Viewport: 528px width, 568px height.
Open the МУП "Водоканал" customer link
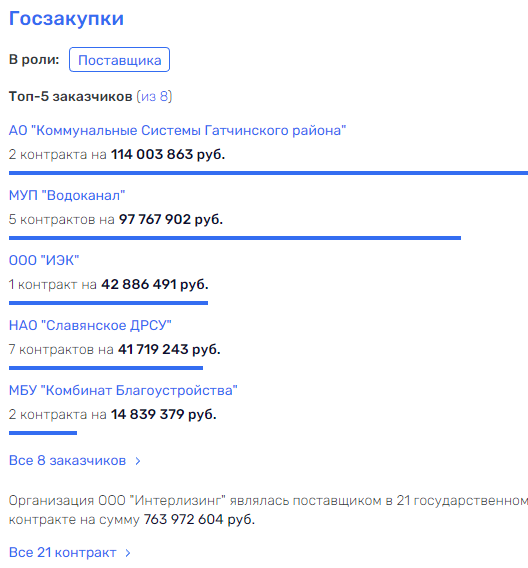67,196
